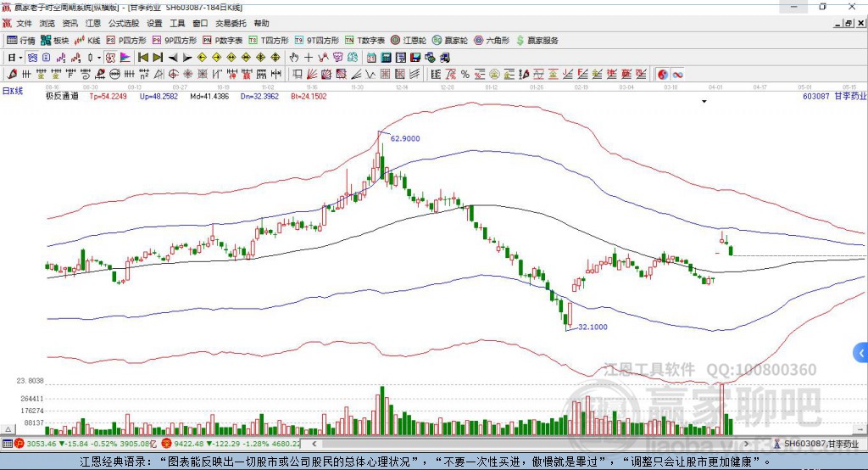
Task: Click the Bt=24.1502 value
Action: (x=309, y=96)
